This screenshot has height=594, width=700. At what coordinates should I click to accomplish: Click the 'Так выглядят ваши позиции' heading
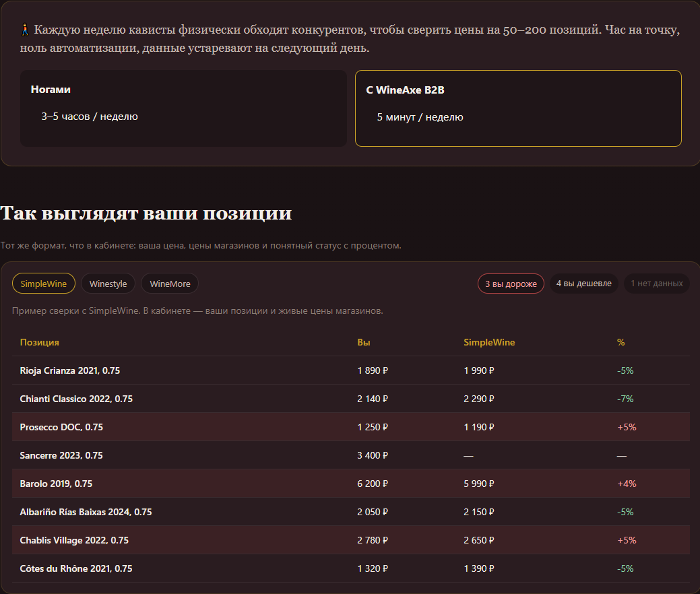pos(146,213)
